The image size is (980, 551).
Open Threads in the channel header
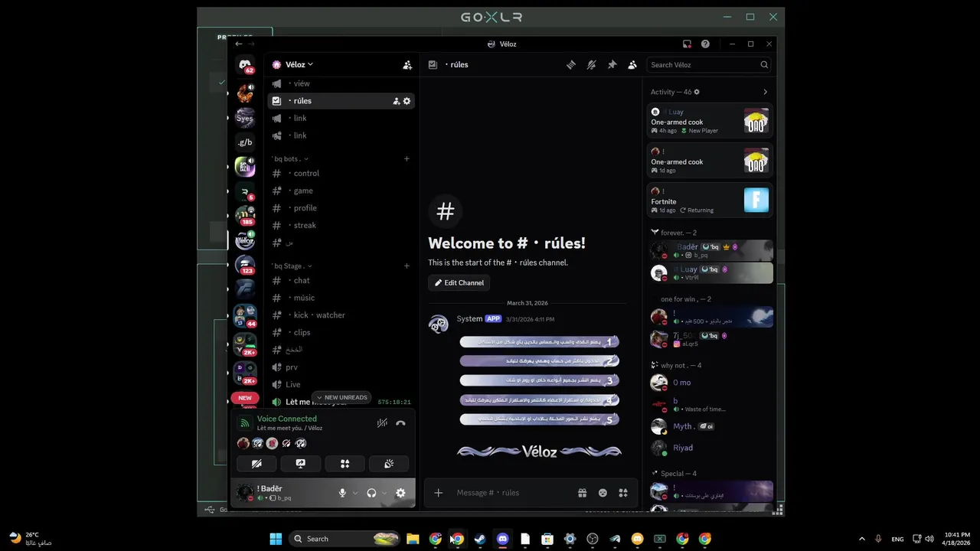[570, 65]
